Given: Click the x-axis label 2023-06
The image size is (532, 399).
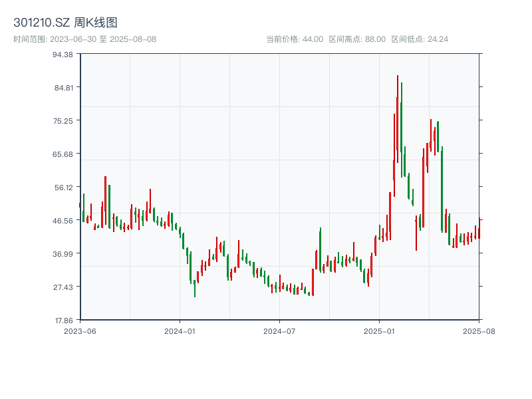Looking at the screenshot, I should tap(80, 331).
